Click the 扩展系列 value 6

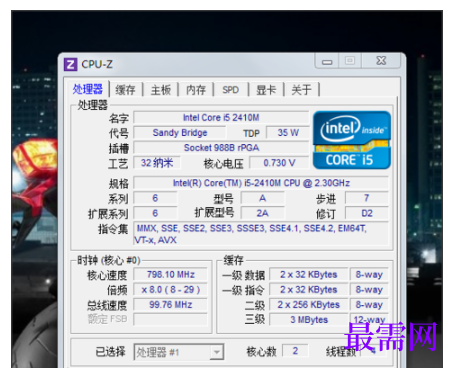pyautogui.click(x=155, y=213)
